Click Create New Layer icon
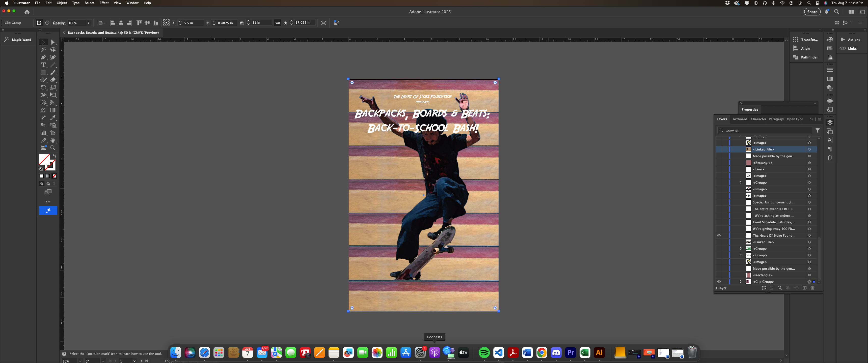The height and width of the screenshot is (363, 868). point(805,288)
